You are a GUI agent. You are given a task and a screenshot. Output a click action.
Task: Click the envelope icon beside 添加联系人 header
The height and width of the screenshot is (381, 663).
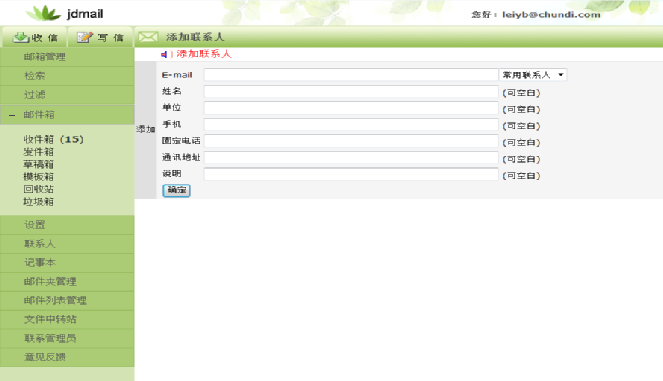148,37
